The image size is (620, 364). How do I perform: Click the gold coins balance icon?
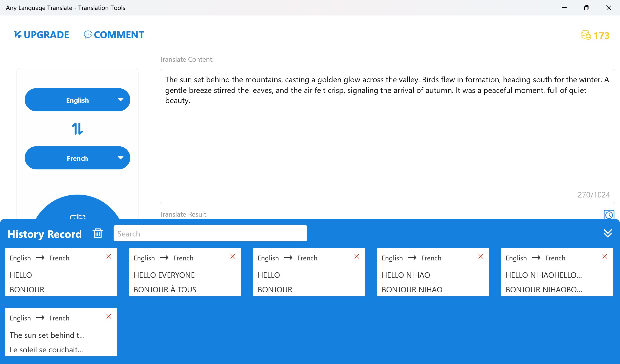pos(586,35)
